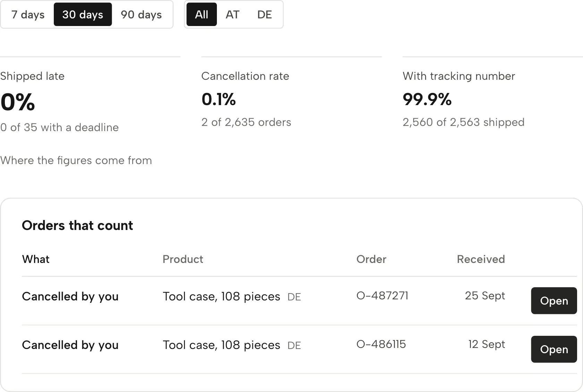Select the All countries filter

(x=202, y=15)
